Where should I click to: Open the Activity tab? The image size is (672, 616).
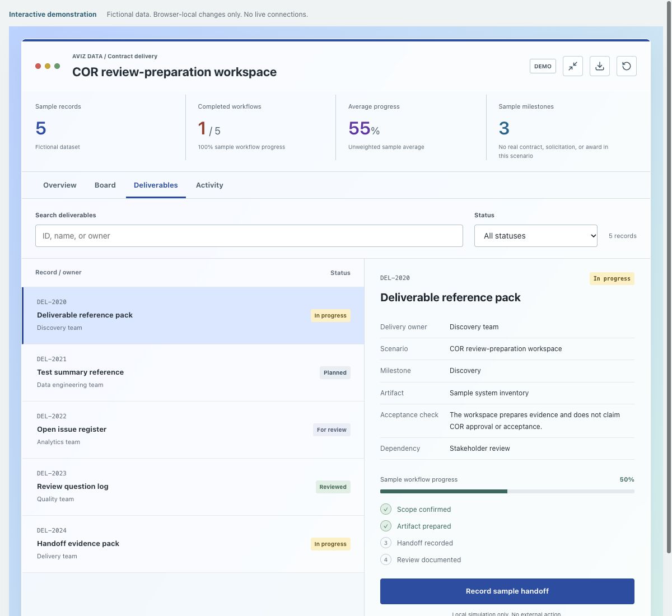(x=209, y=185)
